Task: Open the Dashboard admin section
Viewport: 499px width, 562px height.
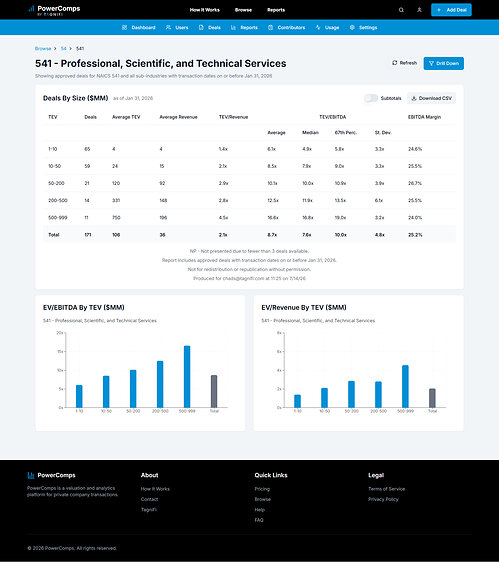Action: pyautogui.click(x=139, y=28)
